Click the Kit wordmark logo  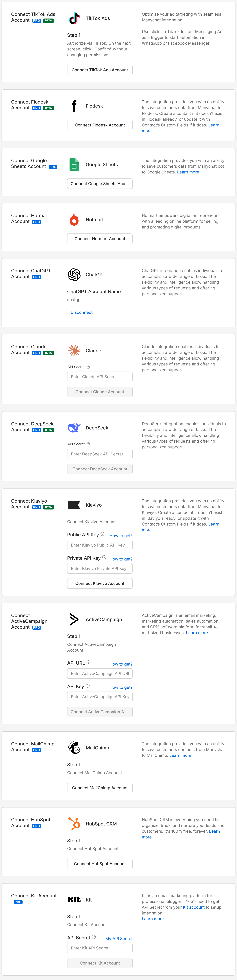pos(74,900)
